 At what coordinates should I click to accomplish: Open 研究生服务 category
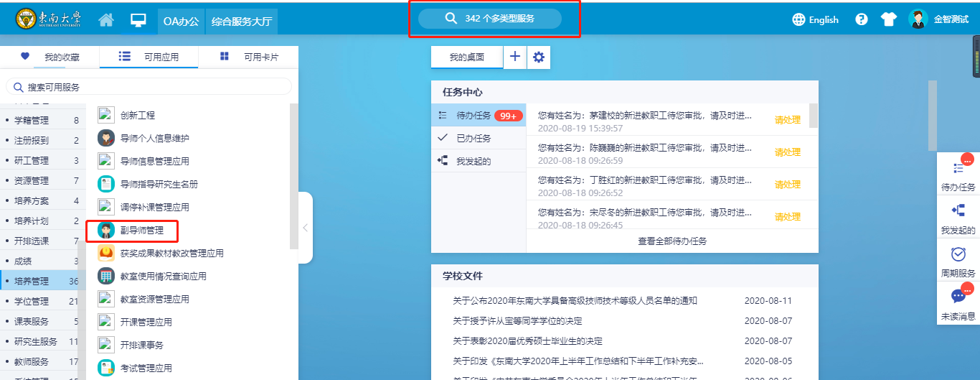click(x=36, y=341)
